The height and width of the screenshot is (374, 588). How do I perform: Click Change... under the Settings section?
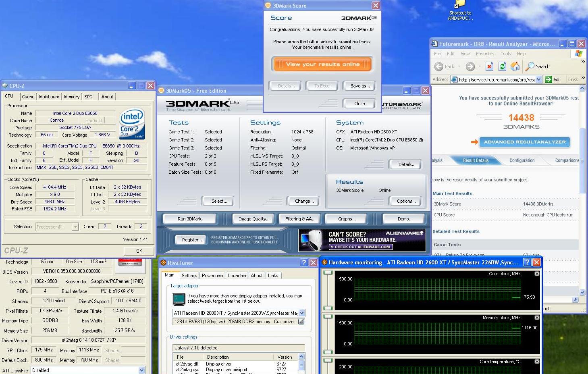click(304, 201)
